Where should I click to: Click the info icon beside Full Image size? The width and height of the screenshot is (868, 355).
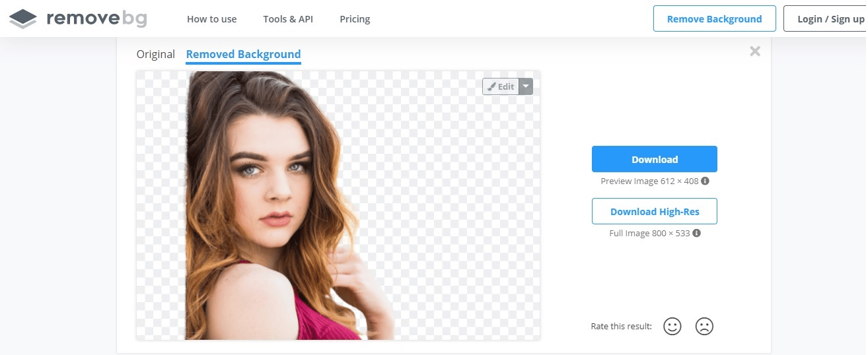(x=697, y=233)
